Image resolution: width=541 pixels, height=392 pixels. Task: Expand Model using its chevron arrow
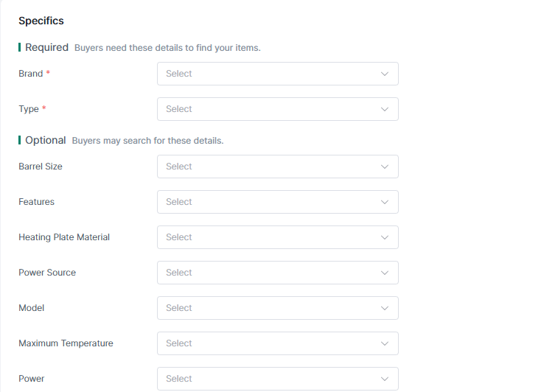[x=384, y=308]
